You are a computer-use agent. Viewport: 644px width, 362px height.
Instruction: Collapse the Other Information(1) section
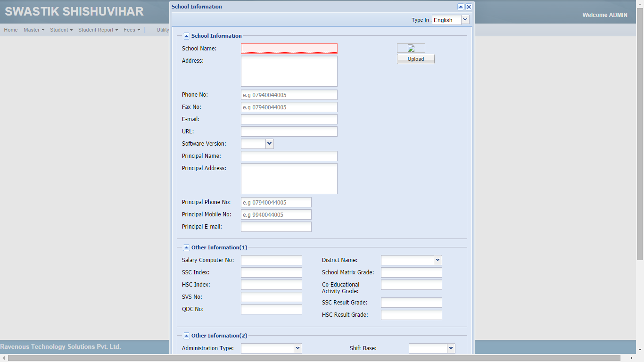pos(186,247)
